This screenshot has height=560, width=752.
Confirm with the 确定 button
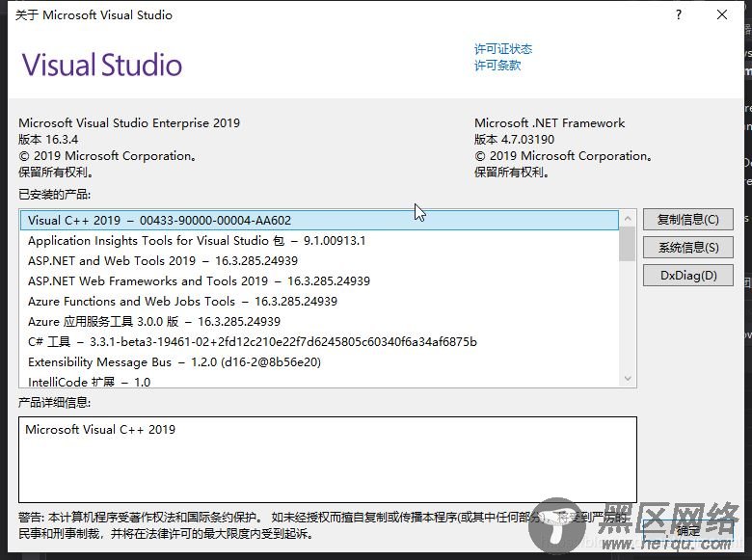pos(687,530)
